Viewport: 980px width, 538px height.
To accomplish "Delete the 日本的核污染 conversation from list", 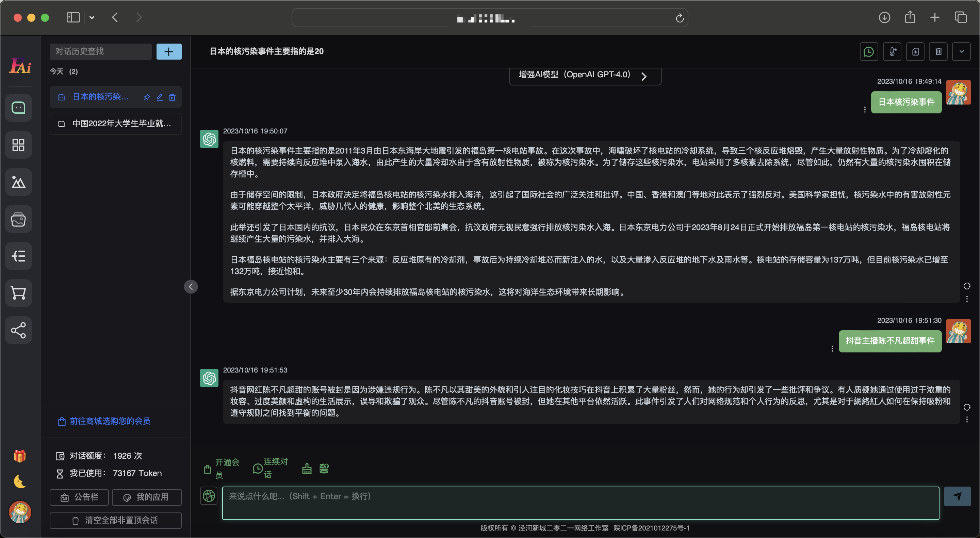I will click(172, 97).
